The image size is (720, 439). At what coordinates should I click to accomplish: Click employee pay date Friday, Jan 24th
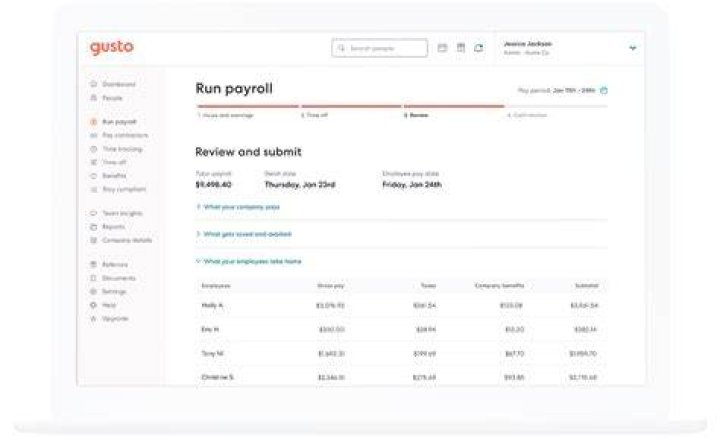click(x=412, y=185)
